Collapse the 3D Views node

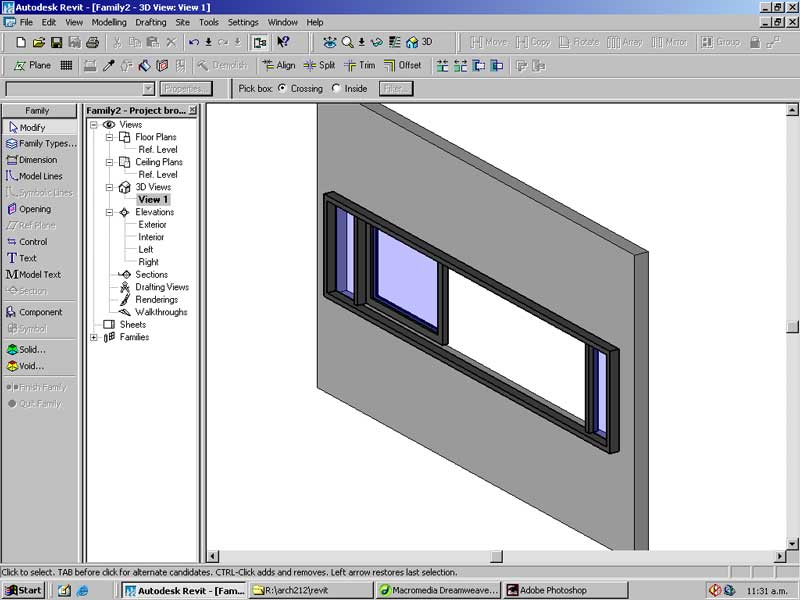(x=109, y=187)
